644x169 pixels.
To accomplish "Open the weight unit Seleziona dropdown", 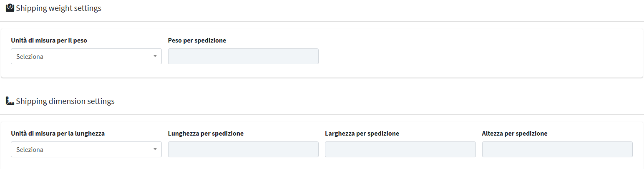I will (86, 56).
